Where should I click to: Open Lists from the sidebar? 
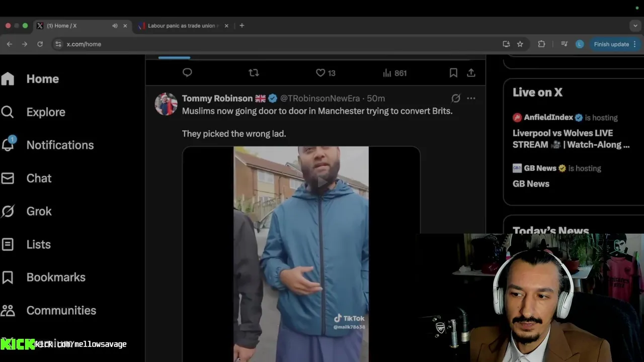(26, 244)
